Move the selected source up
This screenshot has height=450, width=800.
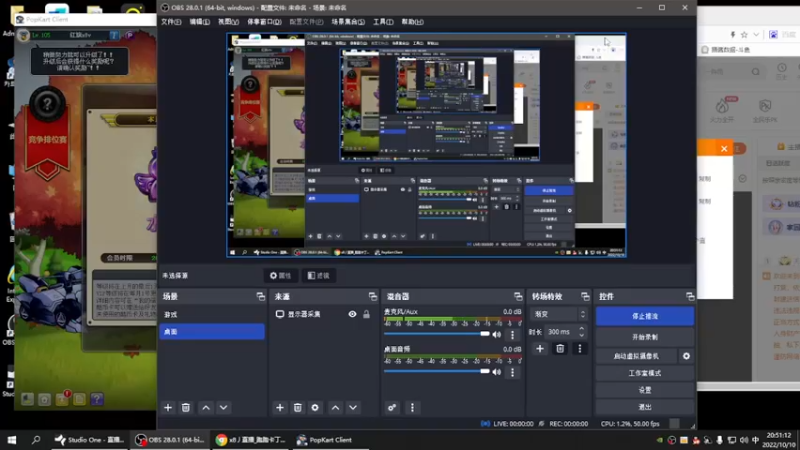335,408
